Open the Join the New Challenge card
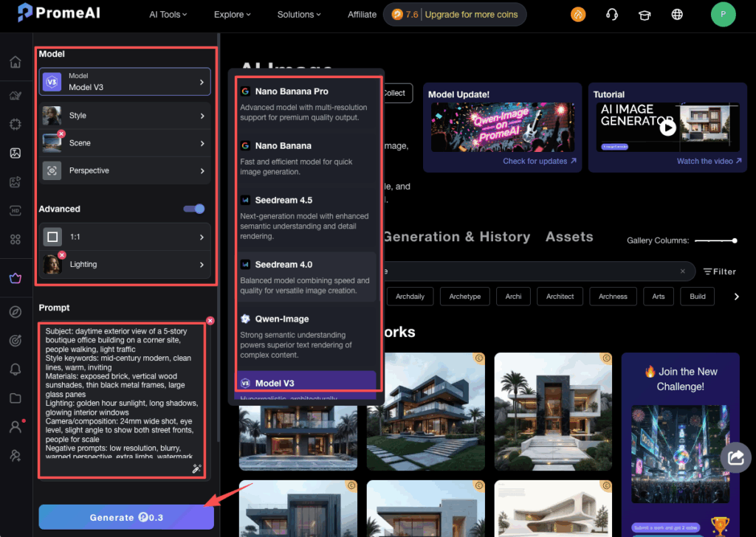 [680, 445]
